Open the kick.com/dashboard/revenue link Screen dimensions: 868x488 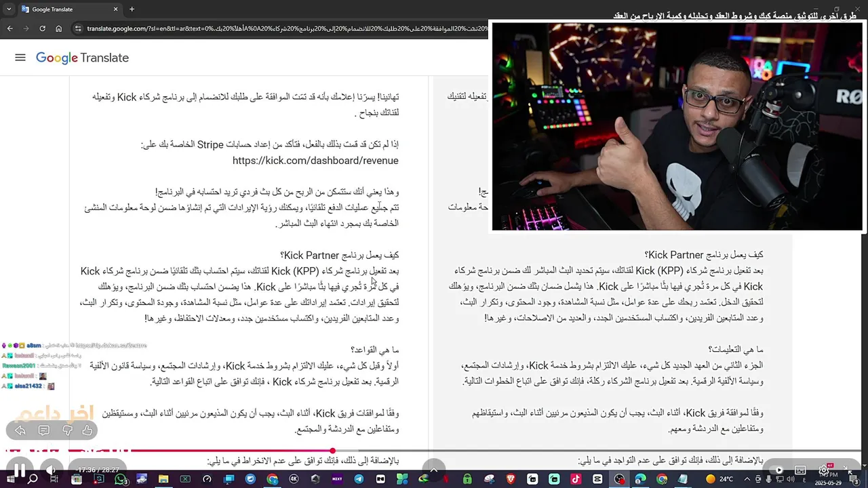pyautogui.click(x=315, y=161)
